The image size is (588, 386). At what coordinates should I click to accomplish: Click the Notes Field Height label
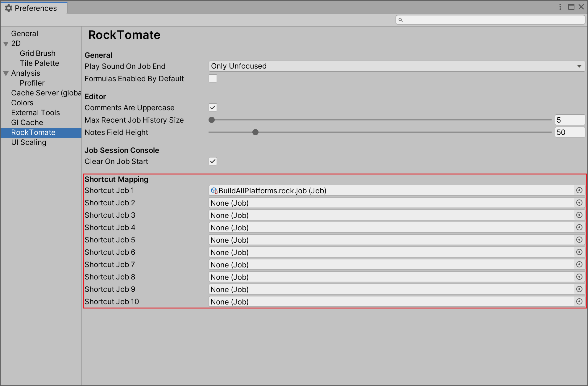(116, 132)
